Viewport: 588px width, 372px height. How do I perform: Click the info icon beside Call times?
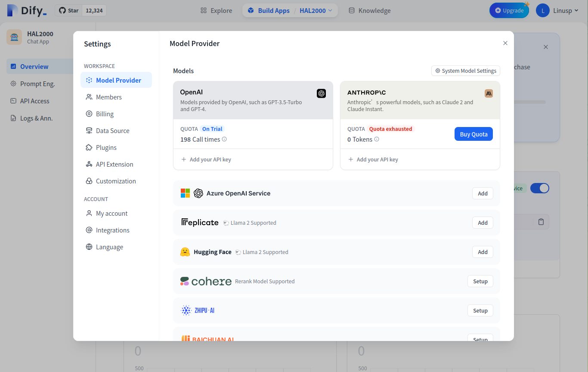224,139
